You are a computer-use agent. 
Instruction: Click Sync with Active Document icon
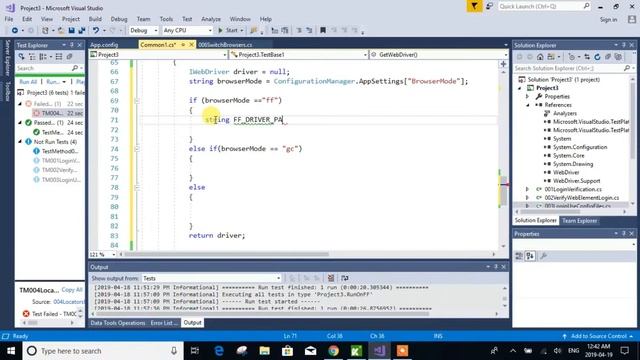[x=587, y=57]
